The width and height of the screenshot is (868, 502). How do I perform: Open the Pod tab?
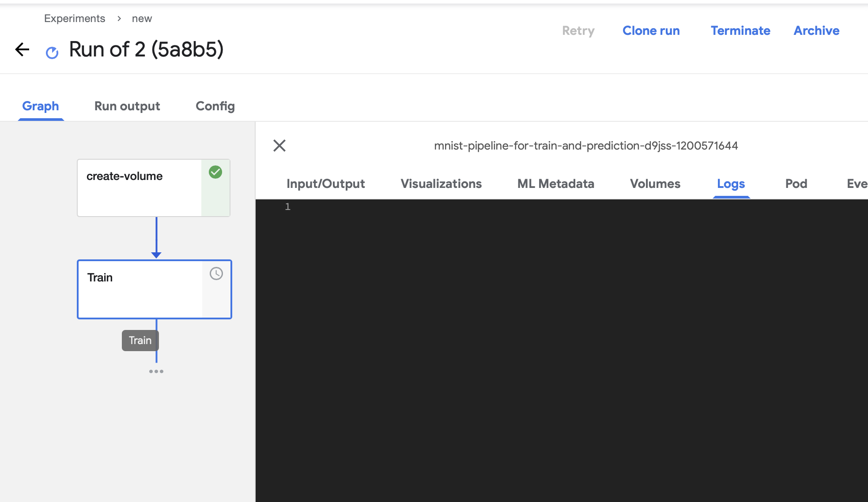click(796, 184)
